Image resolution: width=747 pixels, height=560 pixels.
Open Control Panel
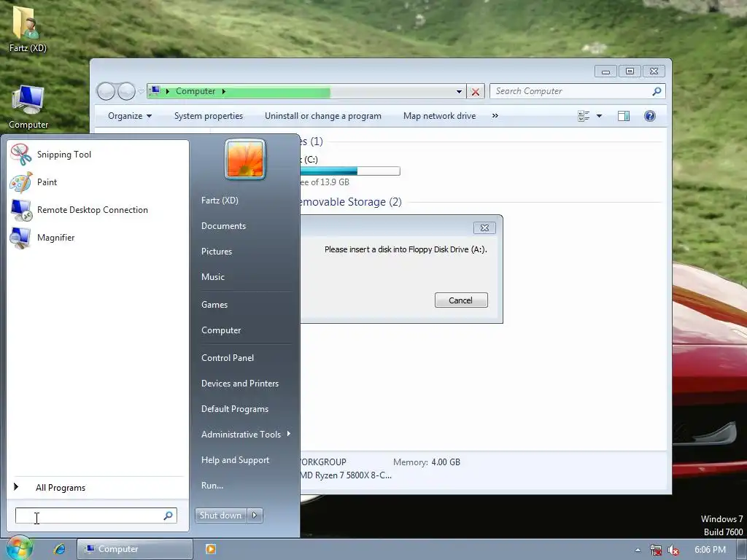coord(228,357)
